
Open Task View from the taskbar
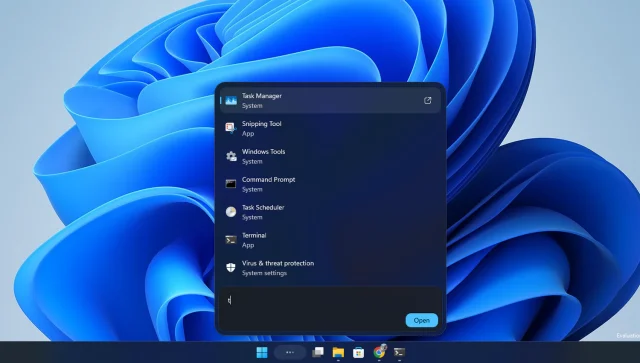pyautogui.click(x=318, y=352)
